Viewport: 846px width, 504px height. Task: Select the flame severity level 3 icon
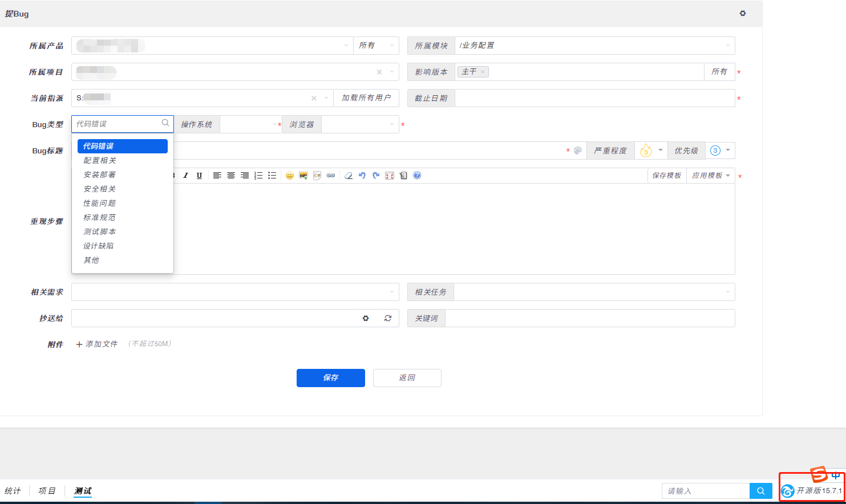point(646,151)
